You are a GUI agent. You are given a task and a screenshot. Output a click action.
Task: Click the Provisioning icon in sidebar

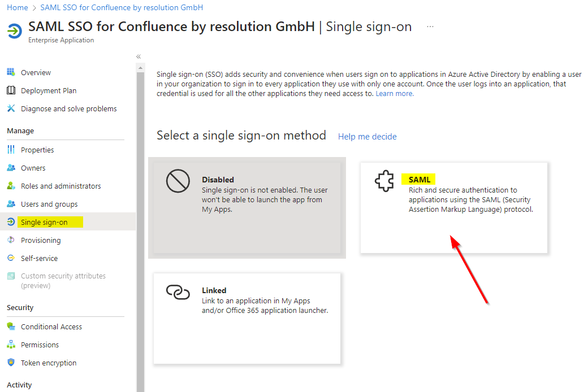point(11,240)
